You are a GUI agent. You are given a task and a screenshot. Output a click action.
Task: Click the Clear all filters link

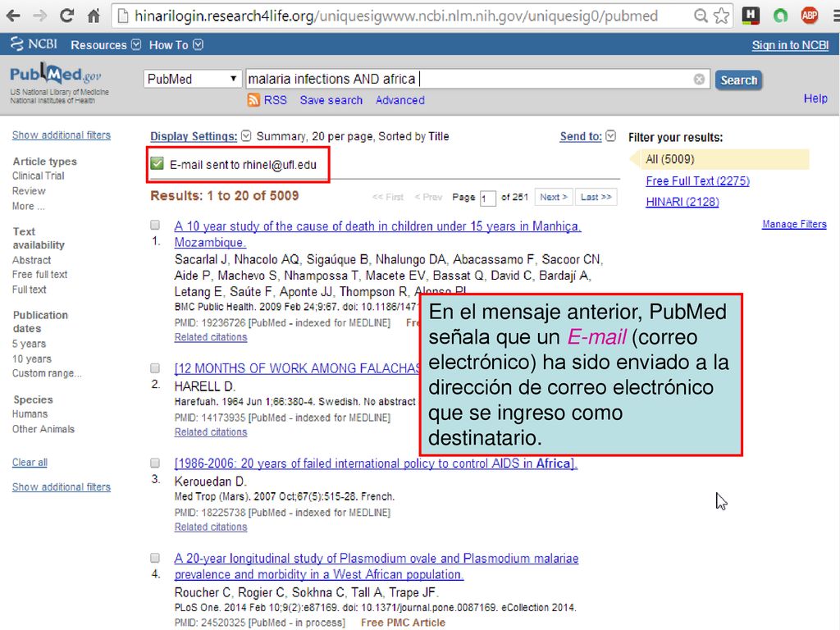pyautogui.click(x=30, y=463)
